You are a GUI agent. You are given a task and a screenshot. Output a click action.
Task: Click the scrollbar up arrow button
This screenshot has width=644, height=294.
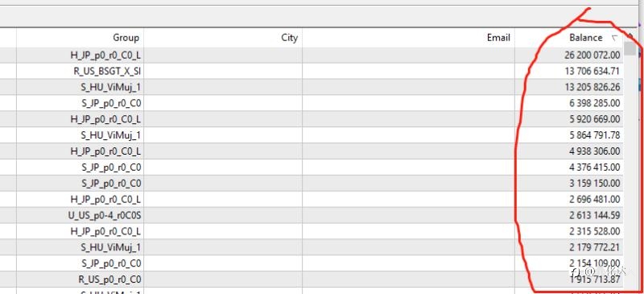(630, 36)
